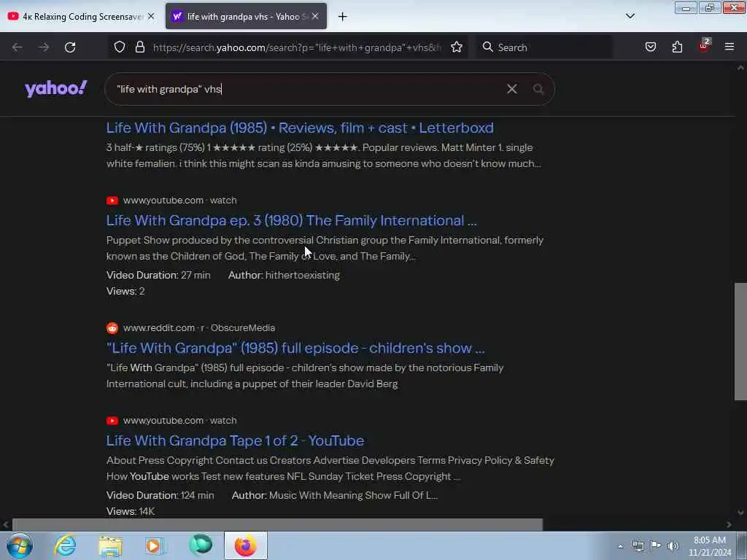Click Video Duration: 124 min text
The width and height of the screenshot is (747, 560).
[160, 495]
